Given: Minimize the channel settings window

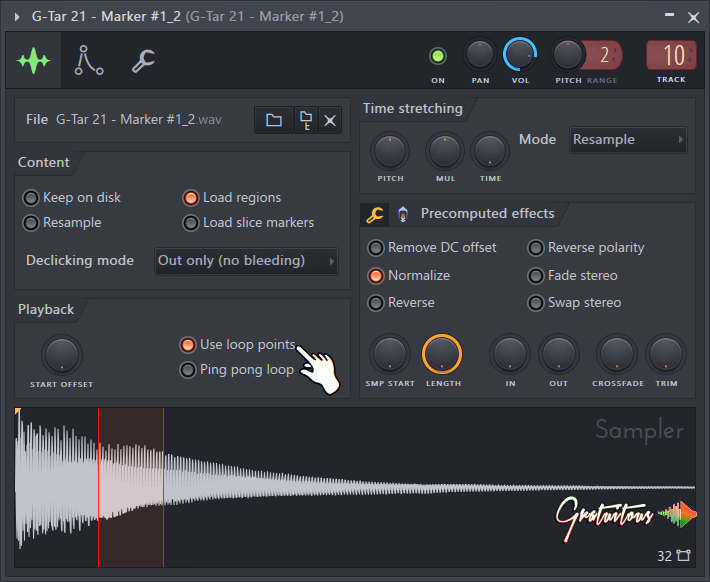Looking at the screenshot, I should 669,16.
